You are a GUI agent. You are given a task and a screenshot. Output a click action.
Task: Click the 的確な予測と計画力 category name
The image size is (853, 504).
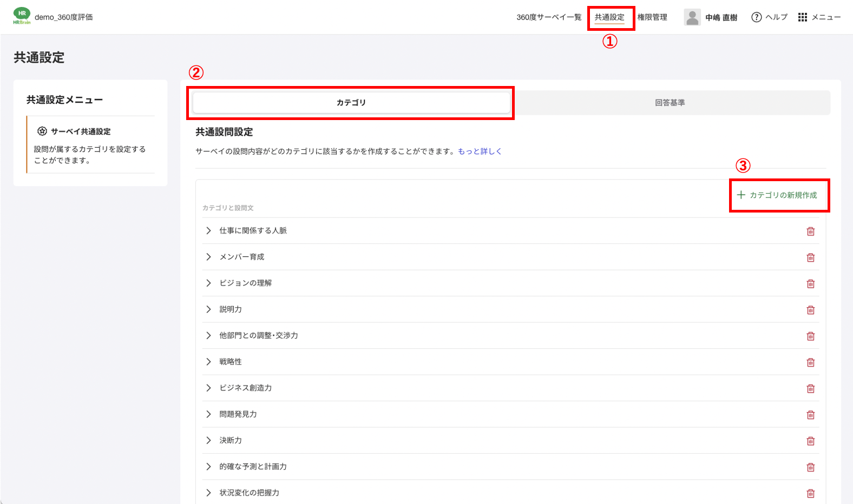(253, 467)
